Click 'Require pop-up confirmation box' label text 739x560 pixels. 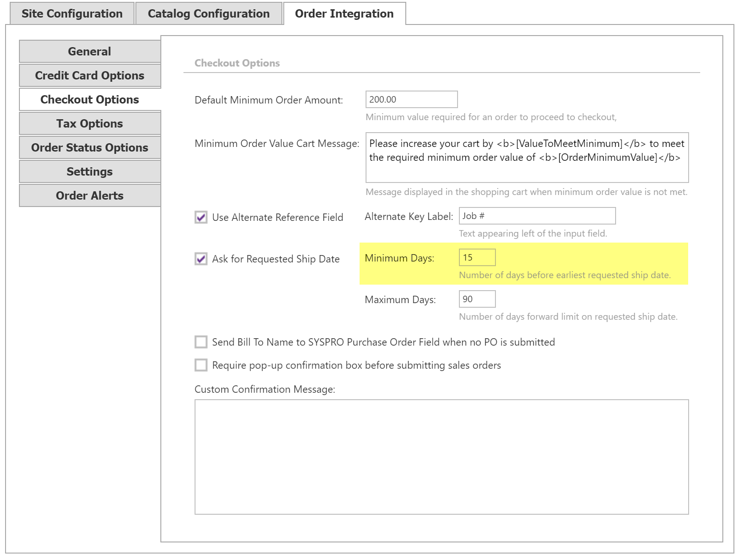(x=356, y=365)
